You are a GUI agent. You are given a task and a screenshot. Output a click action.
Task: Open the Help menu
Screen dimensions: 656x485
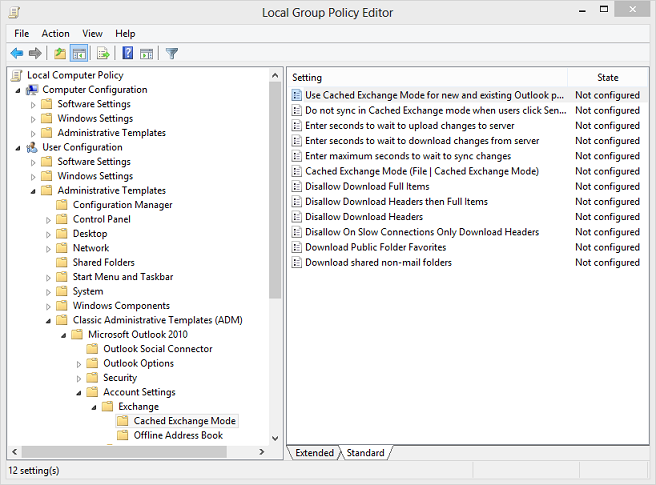tap(125, 33)
